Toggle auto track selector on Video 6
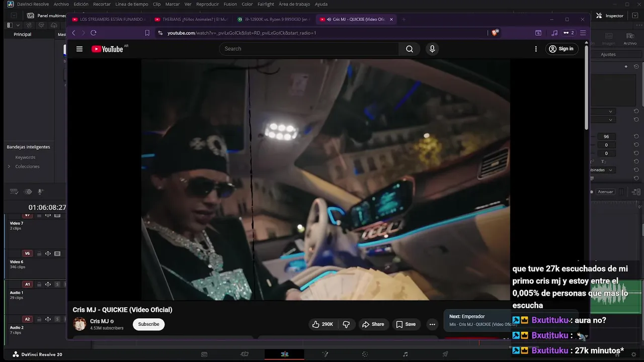 (48, 253)
